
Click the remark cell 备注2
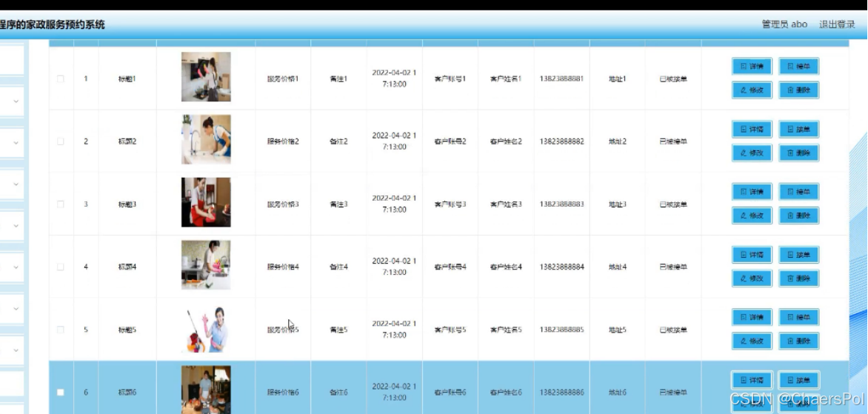[338, 141]
